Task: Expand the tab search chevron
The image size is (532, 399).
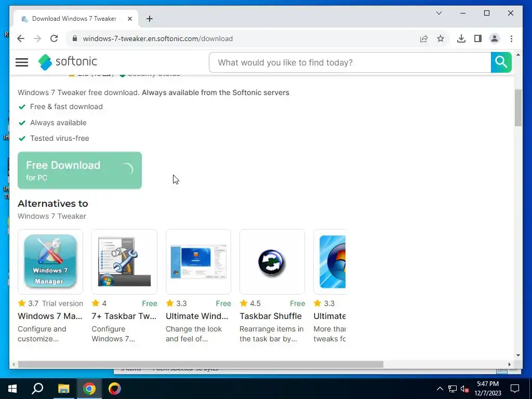Action: pos(438,13)
